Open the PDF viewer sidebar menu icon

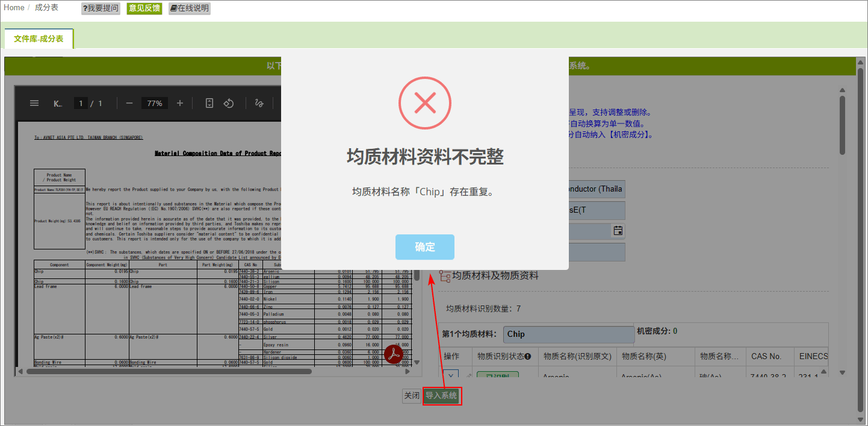pyautogui.click(x=34, y=103)
